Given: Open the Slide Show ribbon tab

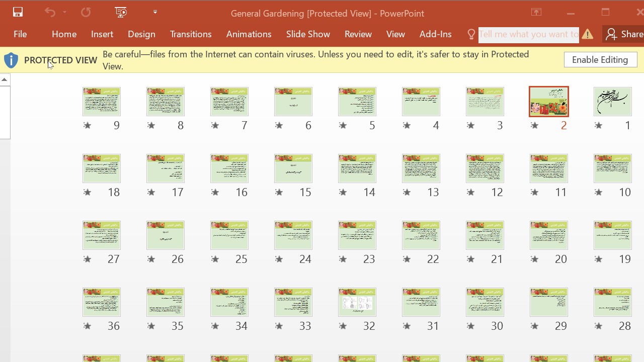Looking at the screenshot, I should (x=308, y=34).
